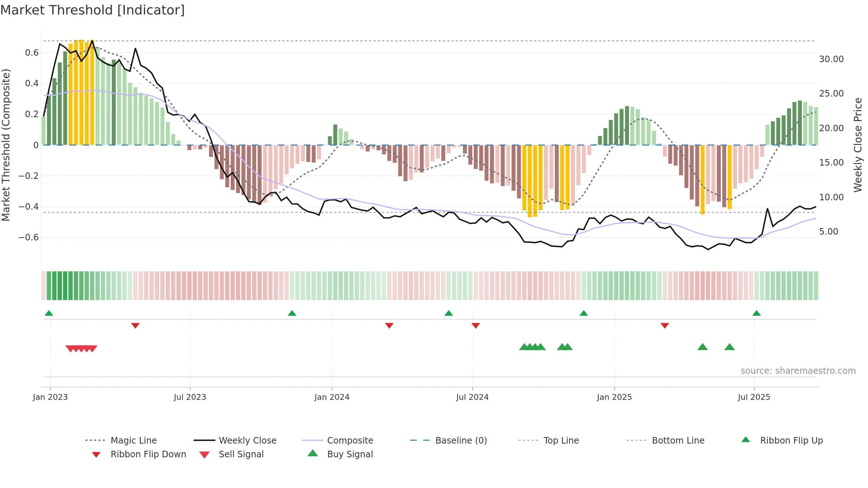The width and height of the screenshot is (868, 488).
Task: Toggle Baseline (0) legend entry
Action: coord(448,440)
